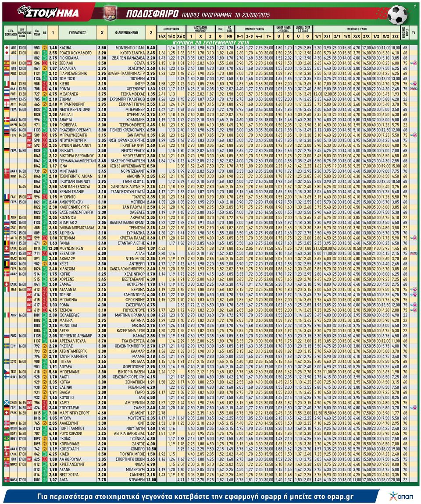Click the Brazil flag in the ΓΚΟΙΑΣ row
Image resolution: width=421 pixels, height=504 pixels.
tap(7, 438)
